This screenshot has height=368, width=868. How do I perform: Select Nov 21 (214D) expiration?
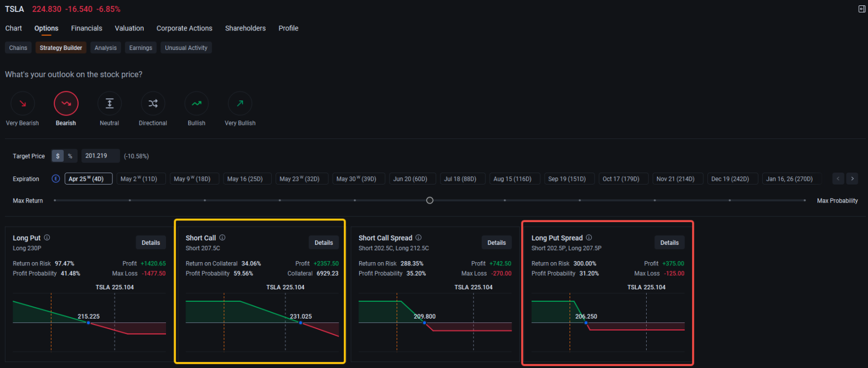[678, 179]
